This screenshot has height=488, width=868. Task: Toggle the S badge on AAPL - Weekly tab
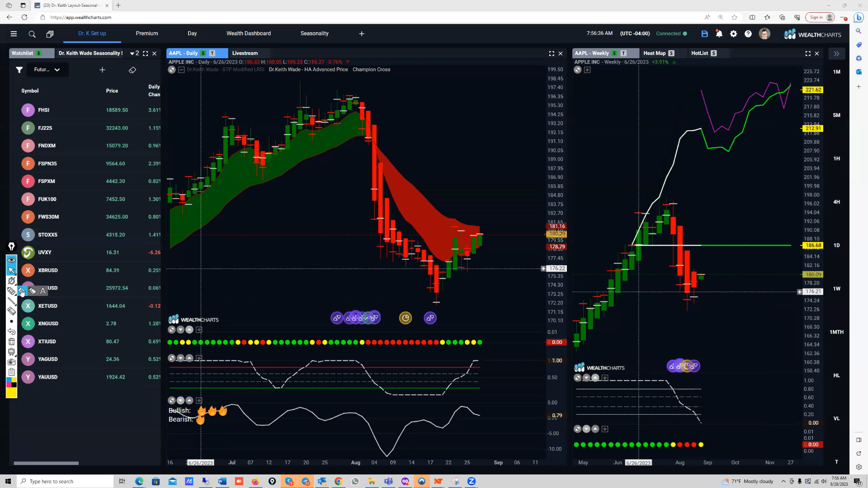[614, 53]
